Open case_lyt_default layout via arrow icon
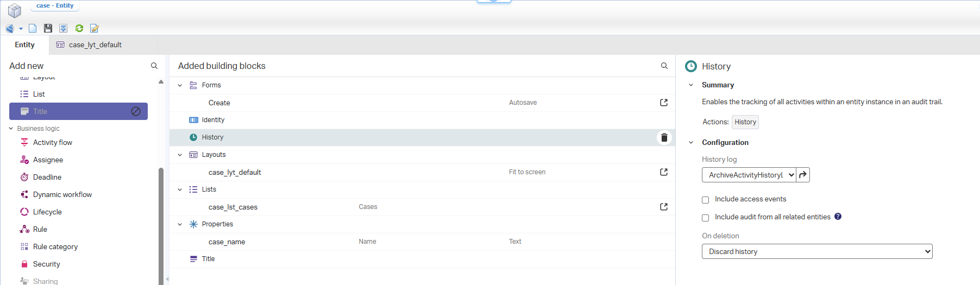The image size is (980, 285). pos(664,172)
